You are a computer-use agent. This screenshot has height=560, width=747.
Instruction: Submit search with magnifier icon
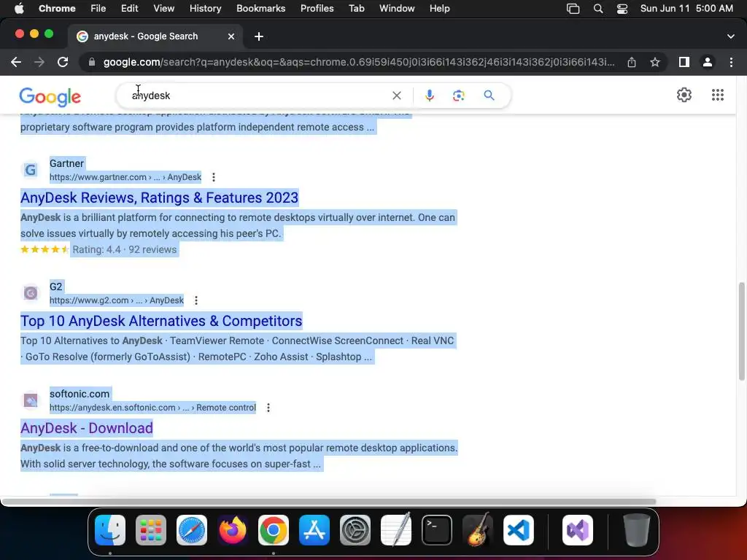click(x=489, y=96)
